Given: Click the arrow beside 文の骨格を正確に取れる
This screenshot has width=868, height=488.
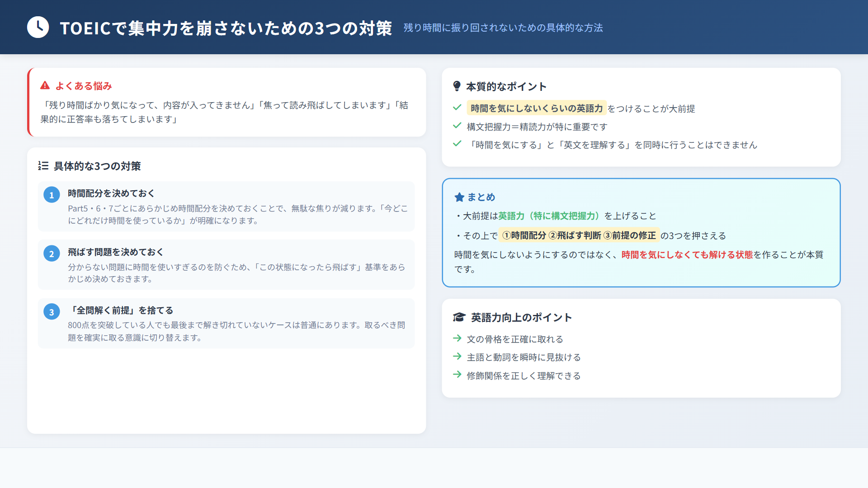Looking at the screenshot, I should coord(457,338).
